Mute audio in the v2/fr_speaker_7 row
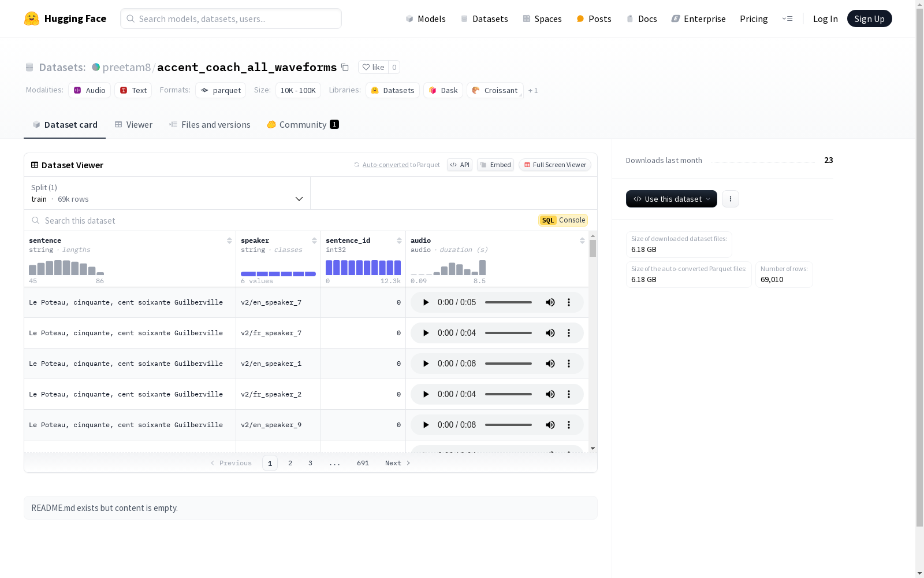This screenshot has width=924, height=578. [x=550, y=333]
